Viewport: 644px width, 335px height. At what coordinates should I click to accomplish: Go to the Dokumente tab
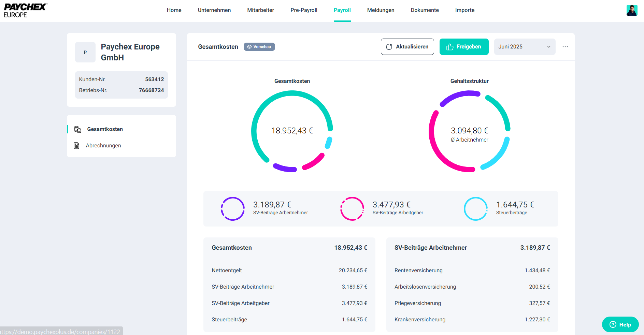tap(425, 10)
